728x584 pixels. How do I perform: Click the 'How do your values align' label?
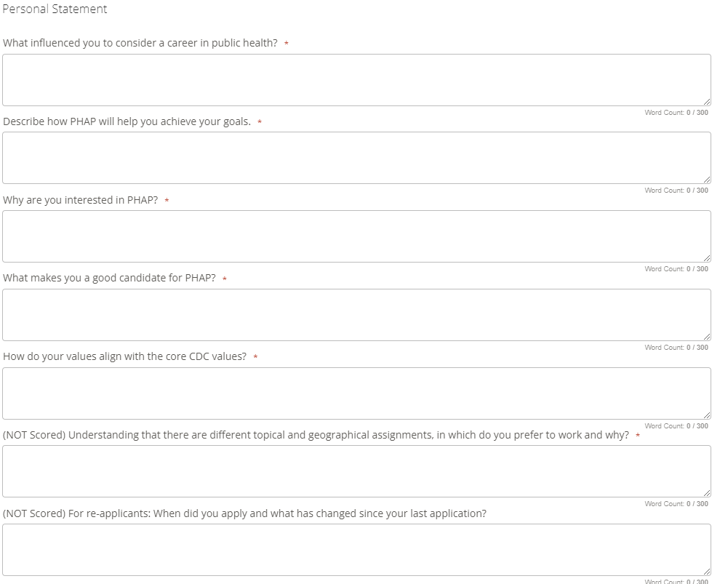point(125,356)
